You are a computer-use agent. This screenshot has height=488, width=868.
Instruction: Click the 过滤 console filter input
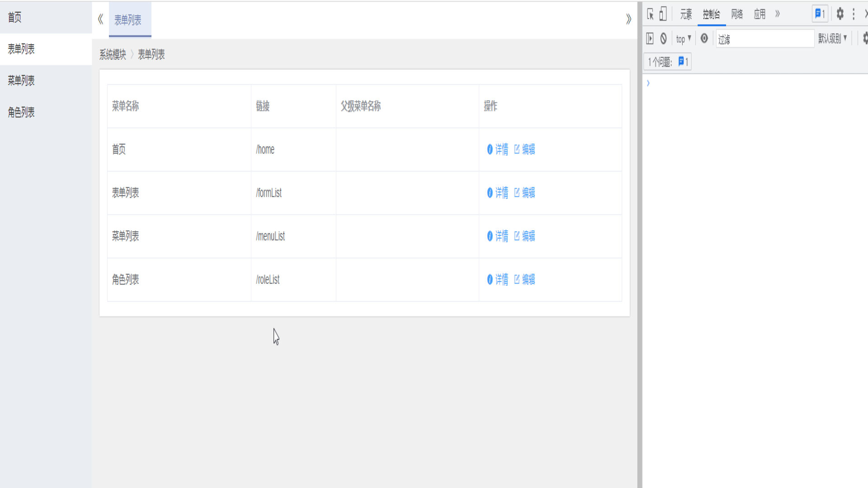click(x=765, y=39)
